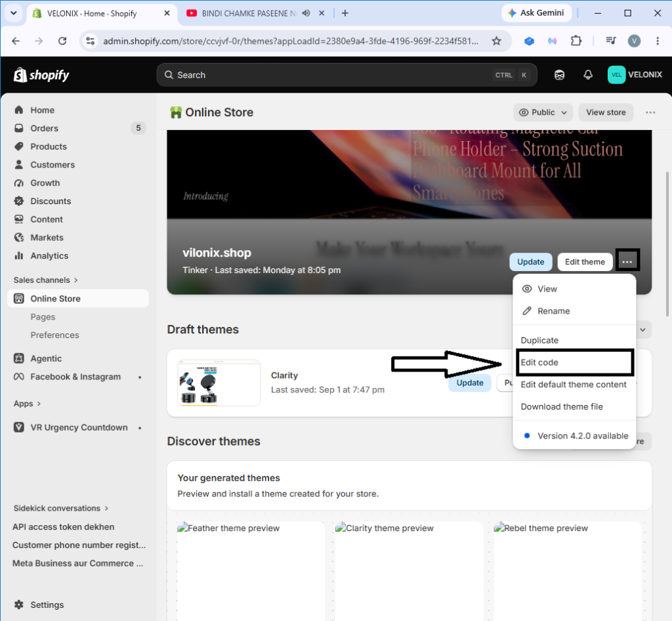The image size is (672, 621).
Task: Reload the current browser page
Action: (x=62, y=41)
